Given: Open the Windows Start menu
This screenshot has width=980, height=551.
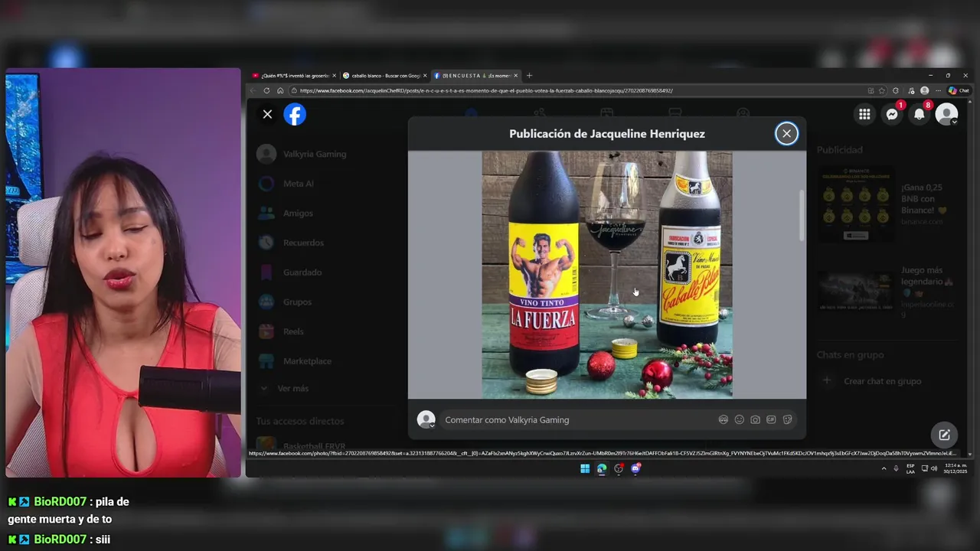Looking at the screenshot, I should (585, 468).
